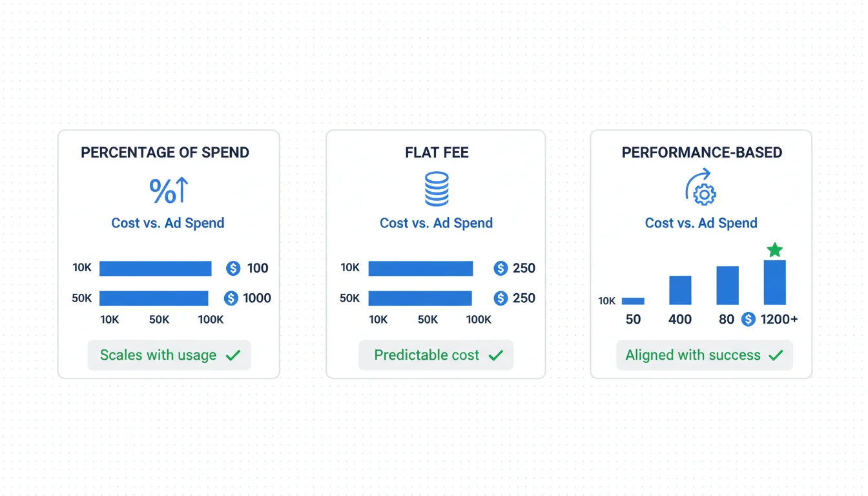Image resolution: width=868 pixels, height=496 pixels.
Task: Click the gear with arrow icon
Action: tap(701, 189)
